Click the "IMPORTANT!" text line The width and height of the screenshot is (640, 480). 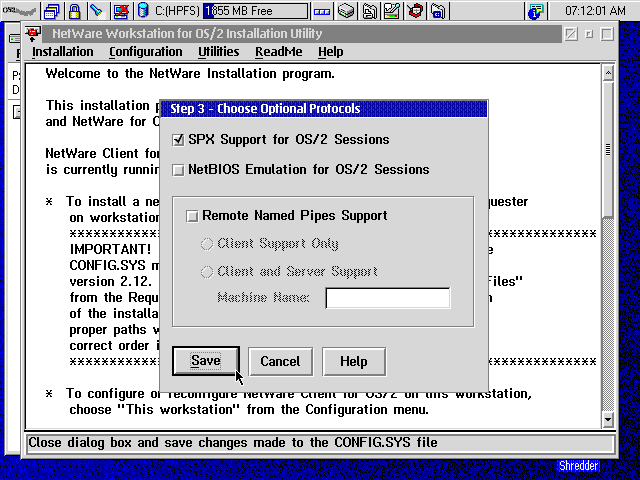110,249
